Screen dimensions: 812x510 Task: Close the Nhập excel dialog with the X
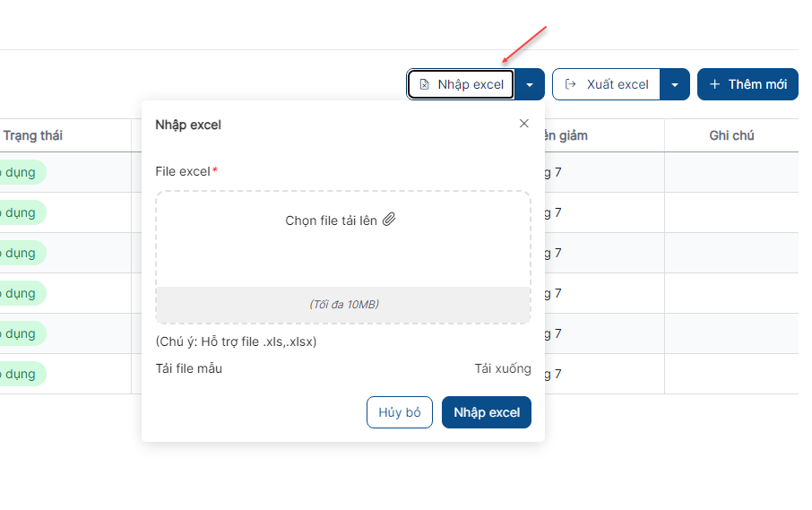click(524, 123)
